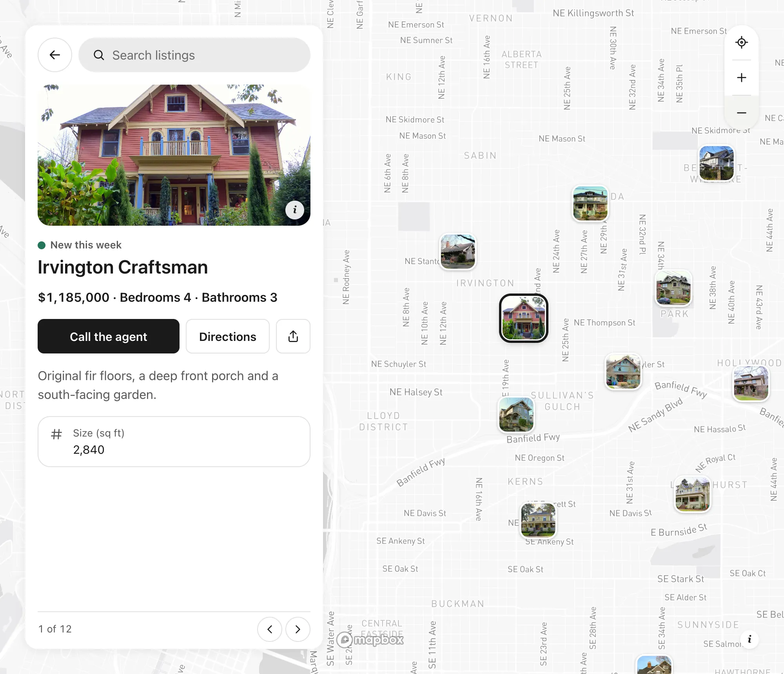Select the Size (sq ft) 2,840 card
784x674 pixels.
coord(174,442)
